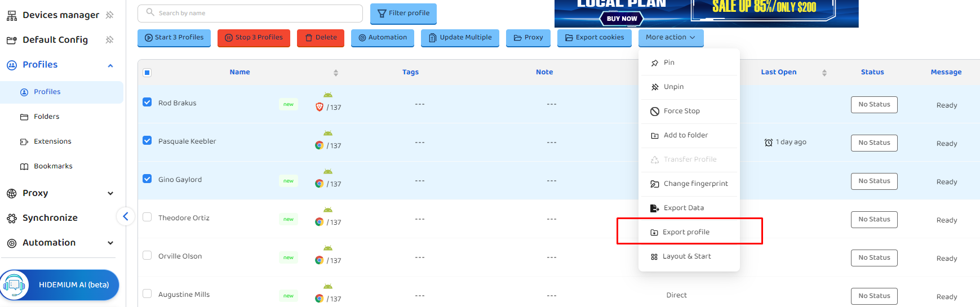Click the pin icon beside Default Config
The image size is (980, 307).
click(110, 40)
